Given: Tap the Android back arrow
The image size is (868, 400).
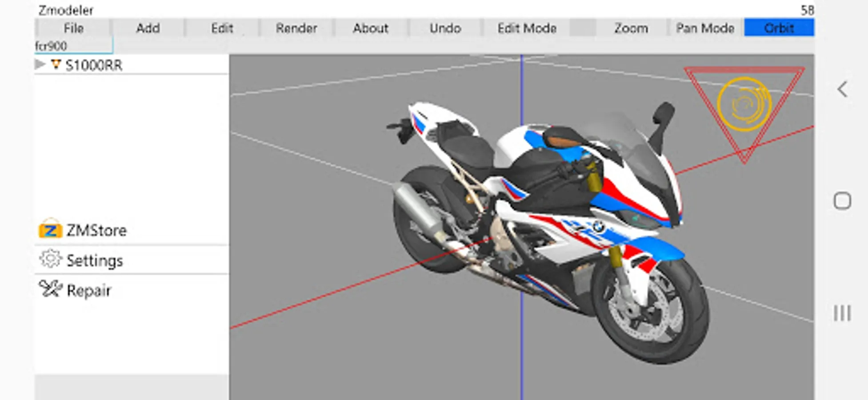Looking at the screenshot, I should (x=842, y=89).
